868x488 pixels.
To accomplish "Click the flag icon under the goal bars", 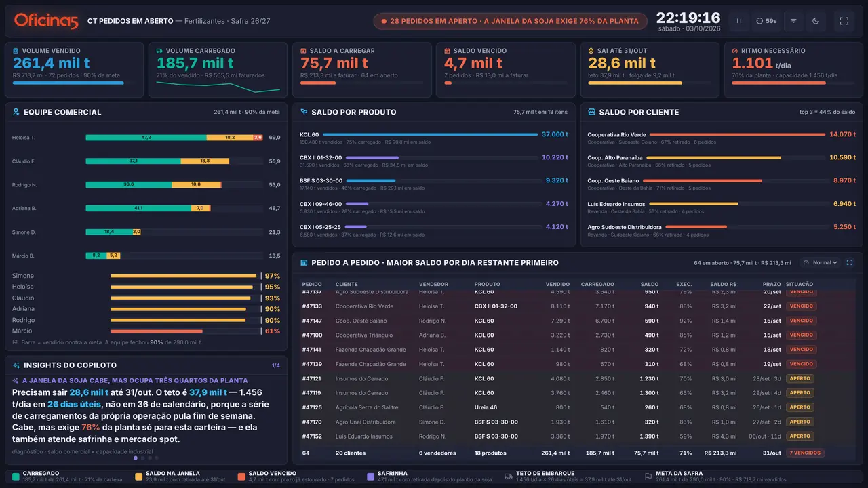I will point(15,343).
